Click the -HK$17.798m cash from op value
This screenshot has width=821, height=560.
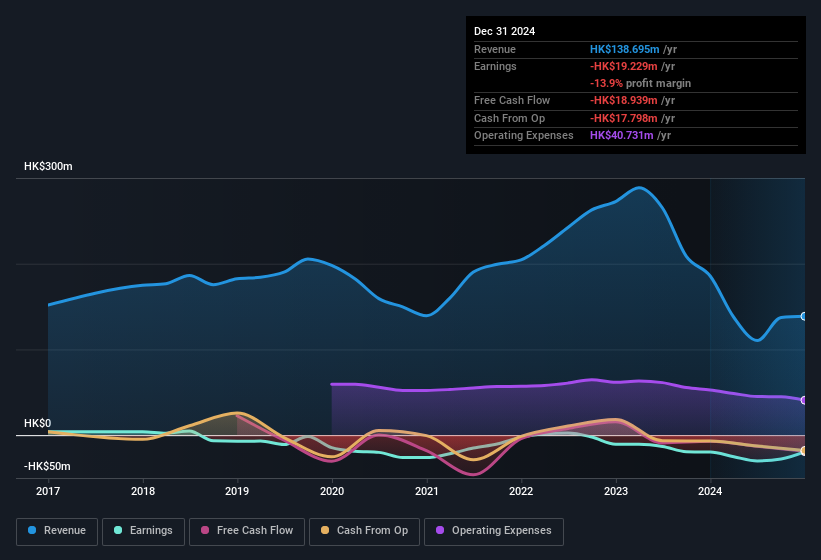[x=623, y=118]
